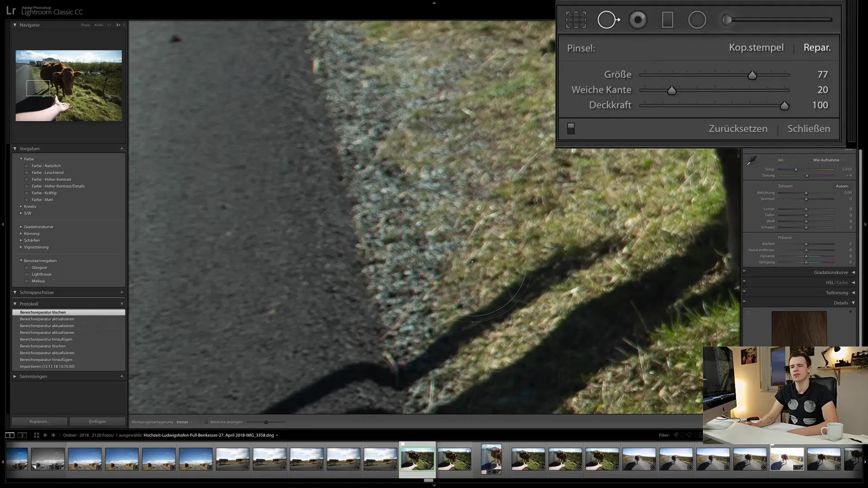Hide the filmstrip with bottom arrow
The width and height of the screenshot is (868, 488).
coord(434,485)
